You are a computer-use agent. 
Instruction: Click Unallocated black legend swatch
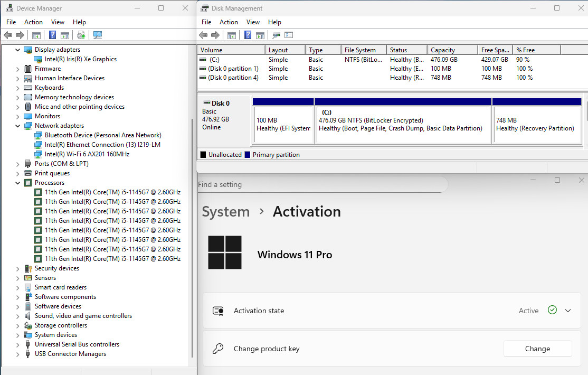point(203,155)
